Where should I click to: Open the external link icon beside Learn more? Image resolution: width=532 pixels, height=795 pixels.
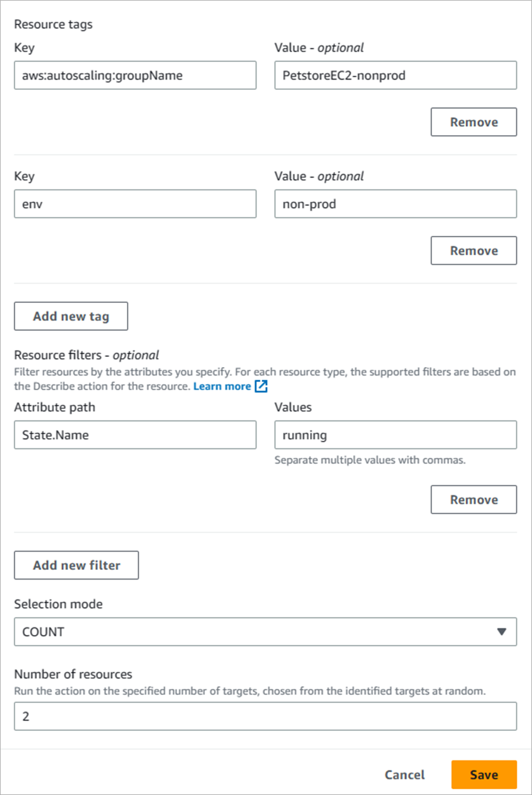coord(261,386)
